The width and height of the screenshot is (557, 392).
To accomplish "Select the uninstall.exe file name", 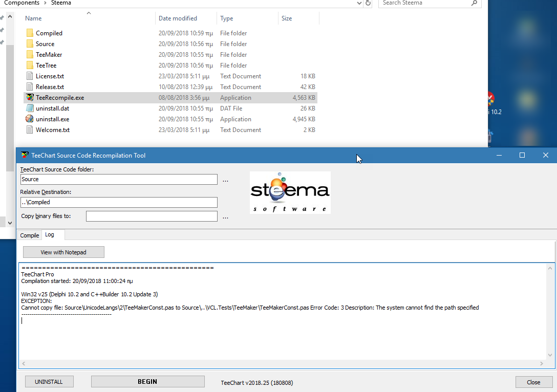I will click(53, 119).
